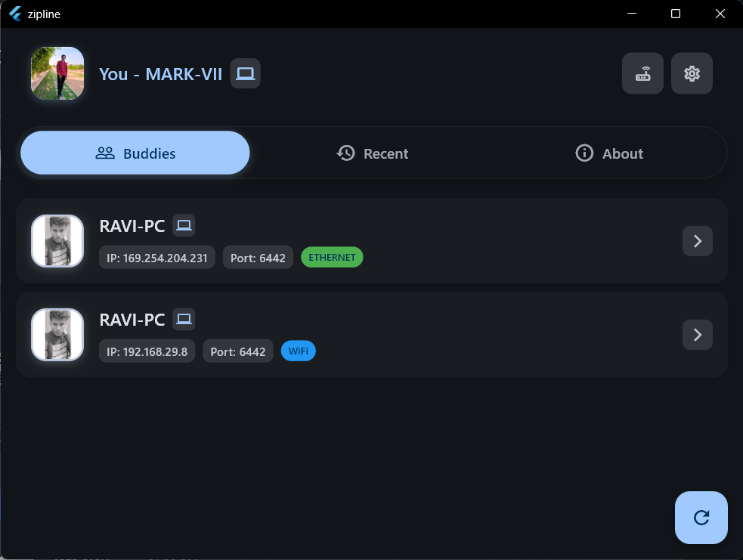Click the green ETHERNET badge
743x560 pixels.
332,258
